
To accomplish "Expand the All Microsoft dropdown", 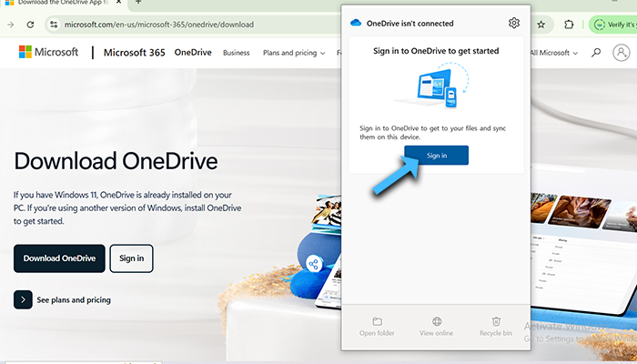I will (553, 53).
